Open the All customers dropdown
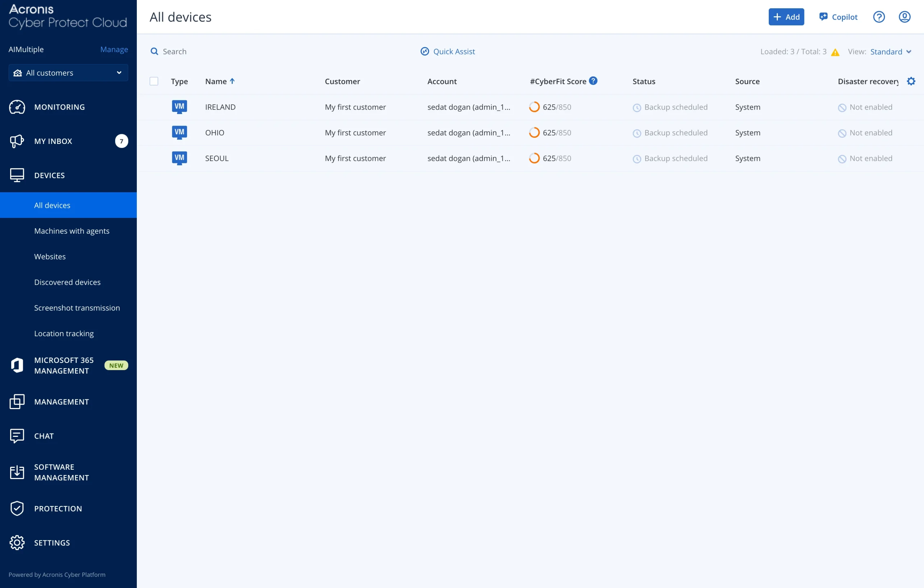 68,73
